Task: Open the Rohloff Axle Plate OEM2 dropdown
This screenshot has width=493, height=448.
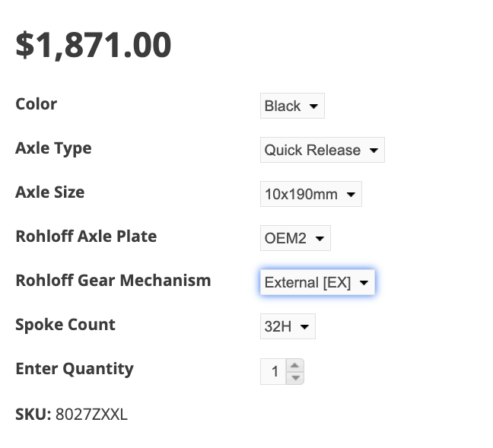Action: tap(294, 238)
